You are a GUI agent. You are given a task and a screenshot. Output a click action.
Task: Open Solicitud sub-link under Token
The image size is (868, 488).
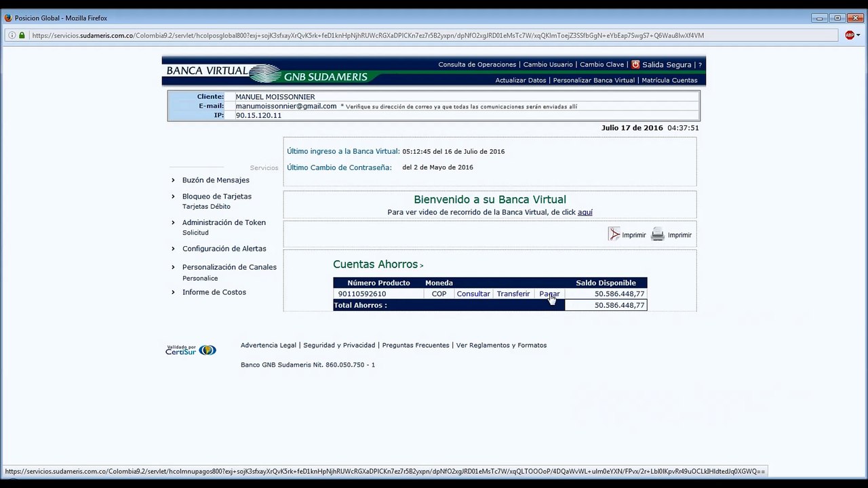coord(195,232)
